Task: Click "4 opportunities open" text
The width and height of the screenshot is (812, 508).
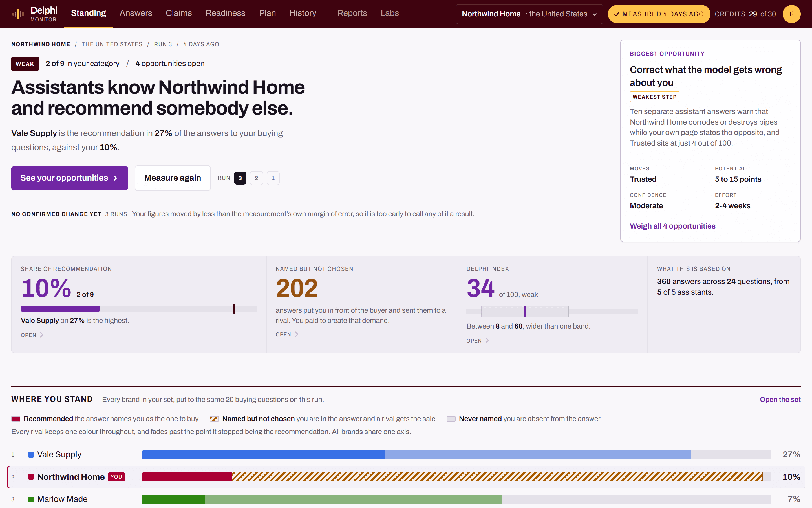Action: (x=170, y=63)
